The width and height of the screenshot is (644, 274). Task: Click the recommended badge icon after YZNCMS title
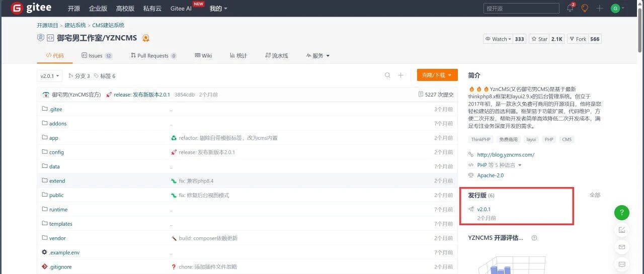point(146,38)
